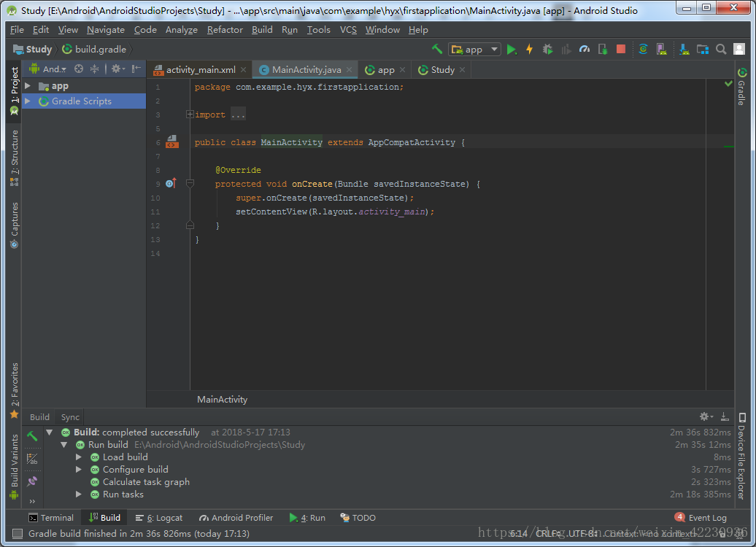Click the collapse all icon in project panel

[95, 69]
